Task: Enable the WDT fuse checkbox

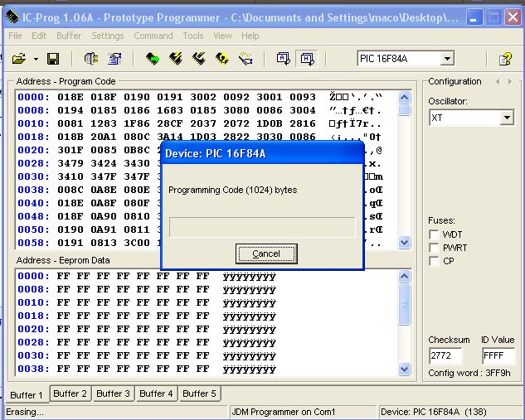Action: 434,235
